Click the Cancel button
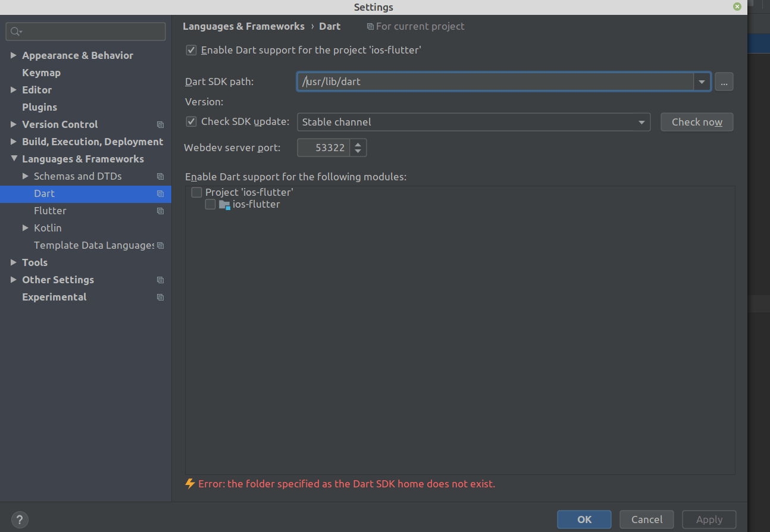Image resolution: width=770 pixels, height=532 pixels. pyautogui.click(x=647, y=520)
